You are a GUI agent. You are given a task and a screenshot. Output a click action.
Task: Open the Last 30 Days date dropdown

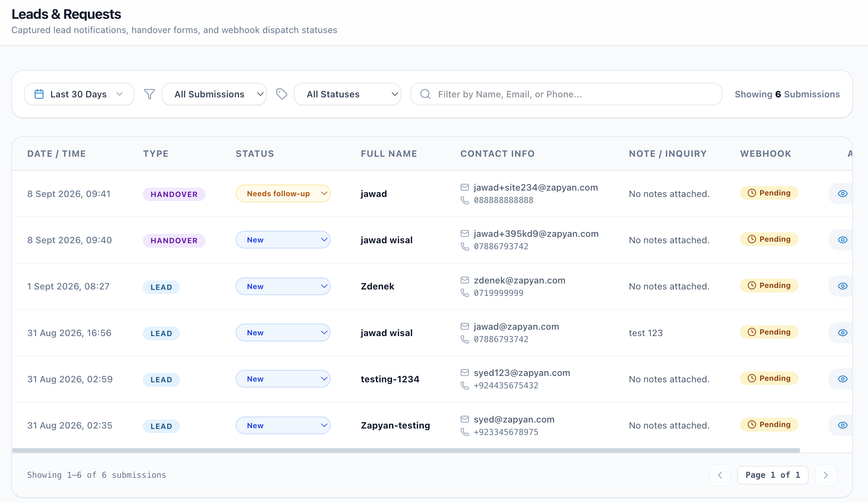click(79, 94)
